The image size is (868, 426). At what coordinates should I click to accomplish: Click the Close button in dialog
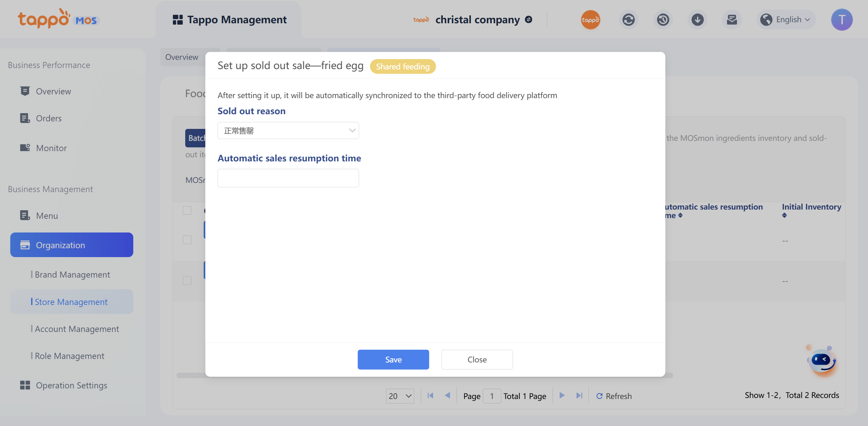[x=477, y=359]
